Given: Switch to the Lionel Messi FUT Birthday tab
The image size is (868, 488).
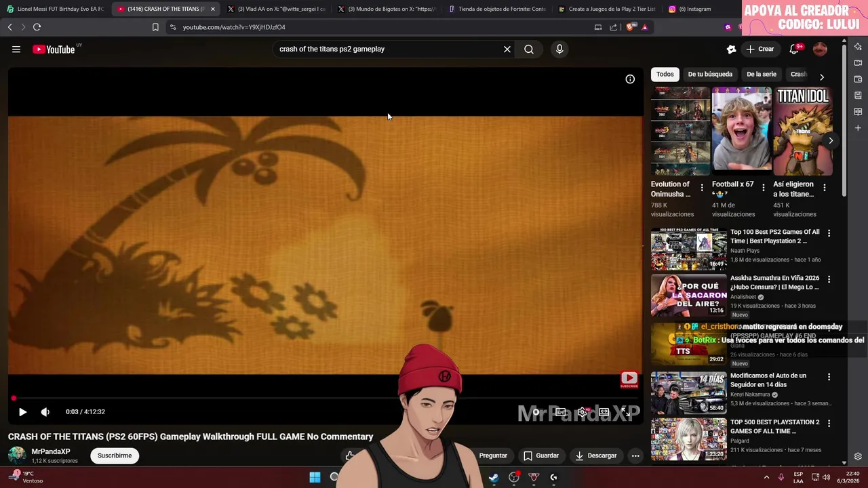Looking at the screenshot, I should tap(54, 9).
